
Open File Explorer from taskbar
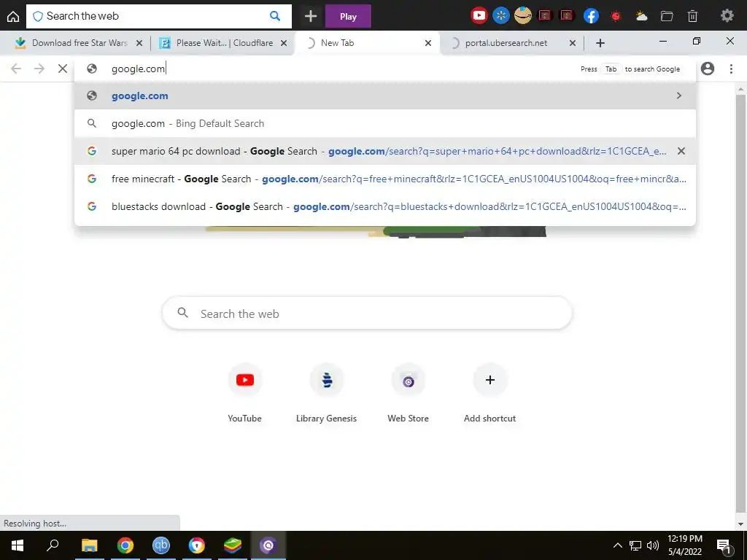(x=89, y=545)
